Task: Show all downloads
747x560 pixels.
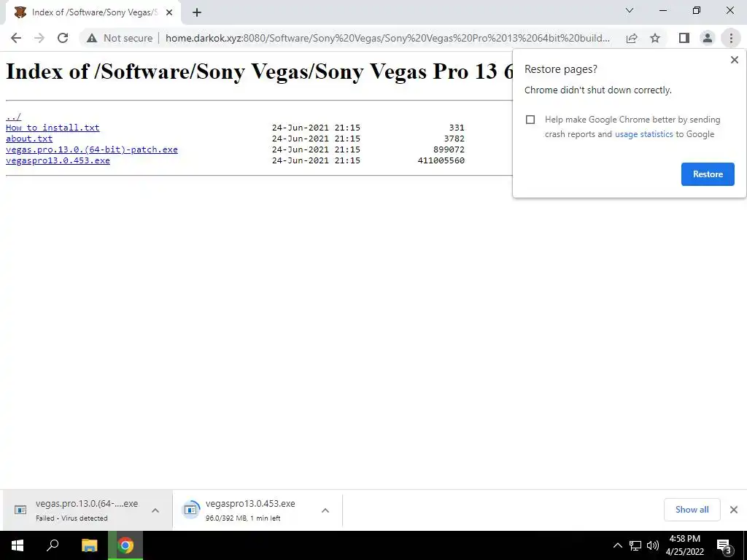Action: [692, 510]
